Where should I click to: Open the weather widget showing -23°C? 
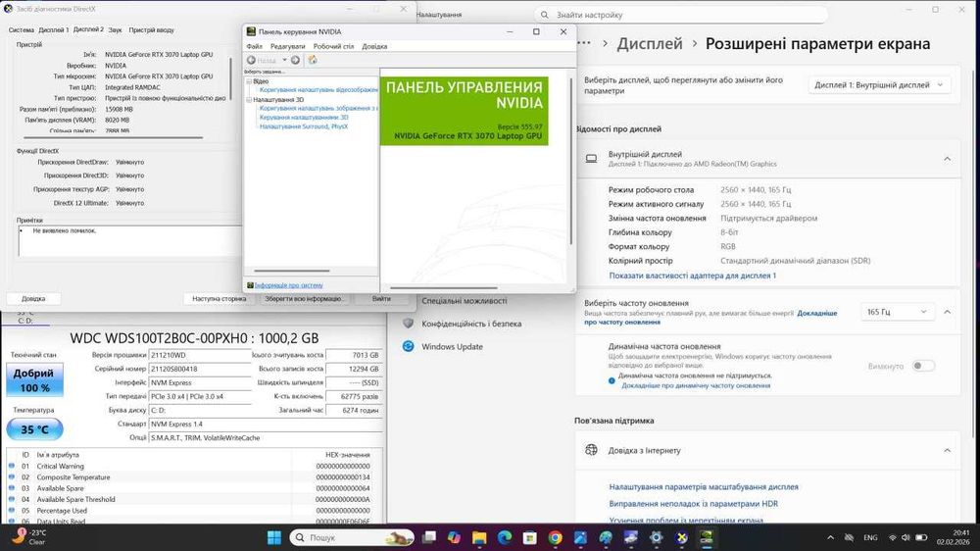(29, 536)
